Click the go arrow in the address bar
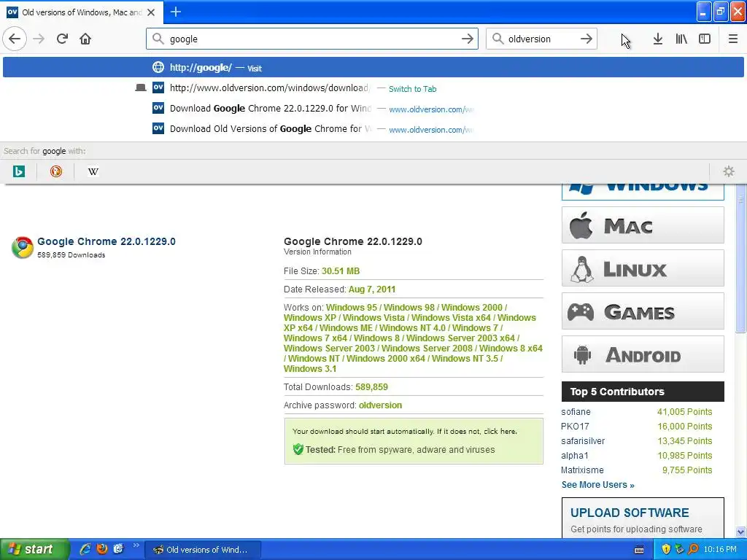 [468, 39]
